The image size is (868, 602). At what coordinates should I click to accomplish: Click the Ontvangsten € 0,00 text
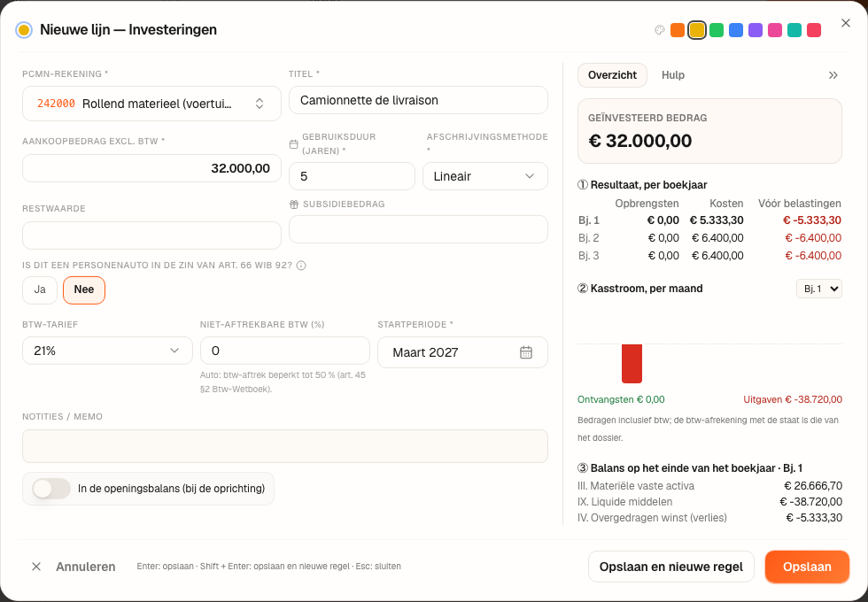621,399
